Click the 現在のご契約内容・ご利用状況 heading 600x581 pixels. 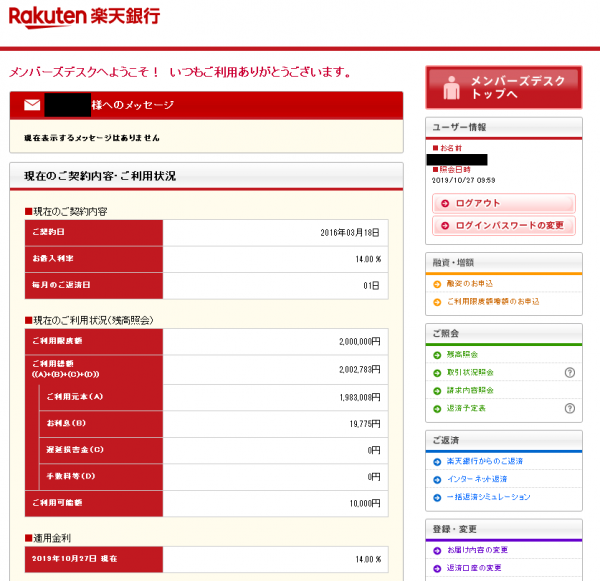100,176
